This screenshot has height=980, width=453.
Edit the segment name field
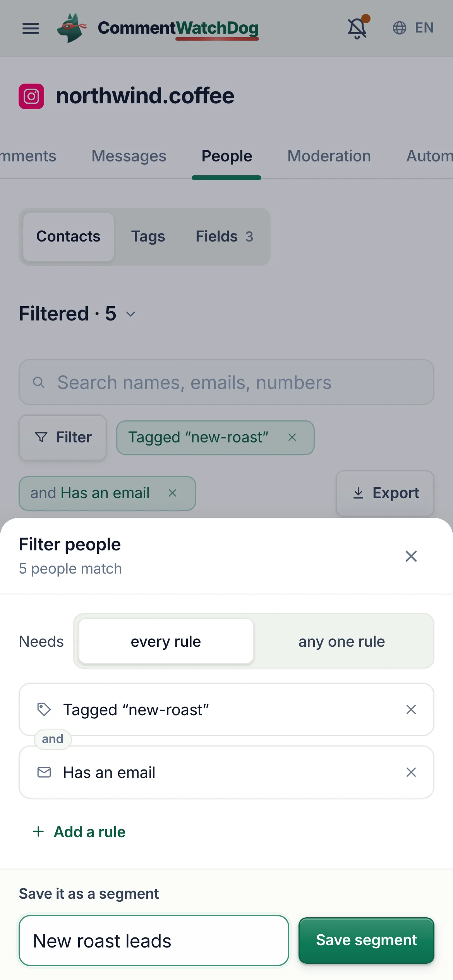click(x=154, y=941)
